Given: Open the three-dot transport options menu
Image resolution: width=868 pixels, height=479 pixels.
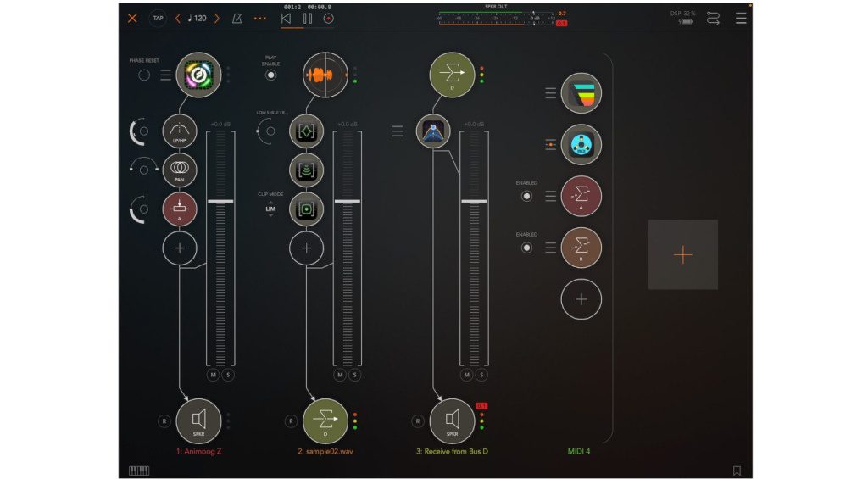Looking at the screenshot, I should click(259, 18).
